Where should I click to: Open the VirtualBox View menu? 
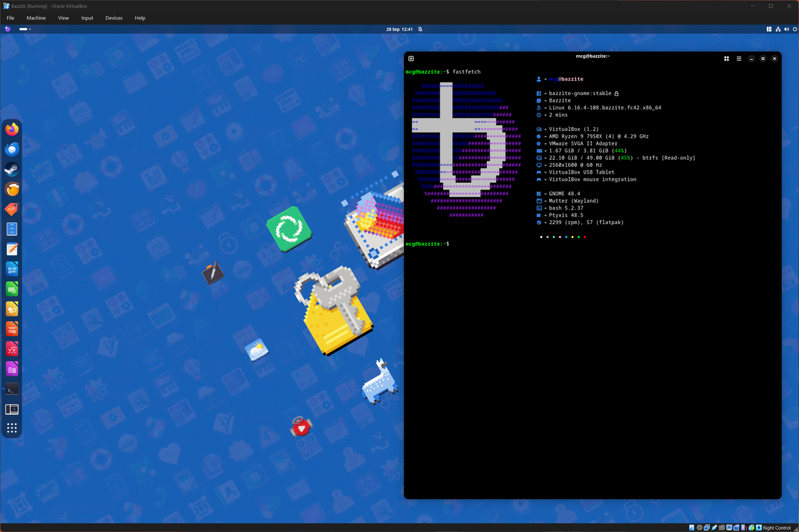(63, 18)
